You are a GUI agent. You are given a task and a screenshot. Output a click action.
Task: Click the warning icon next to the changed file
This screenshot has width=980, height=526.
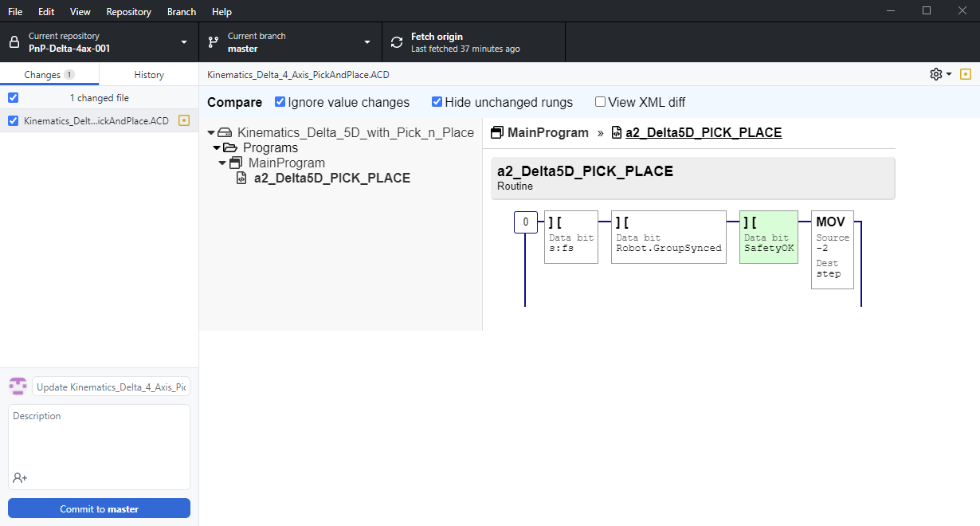pos(185,122)
